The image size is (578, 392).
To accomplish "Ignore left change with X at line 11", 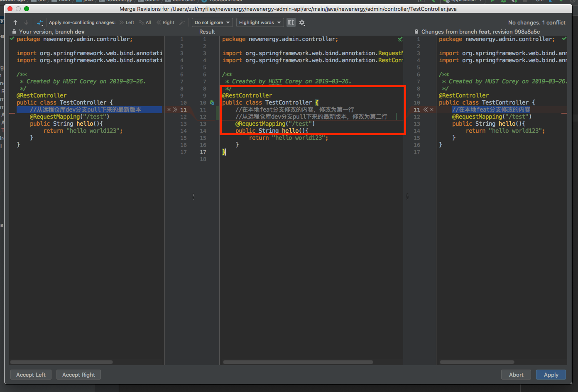I will pos(169,110).
